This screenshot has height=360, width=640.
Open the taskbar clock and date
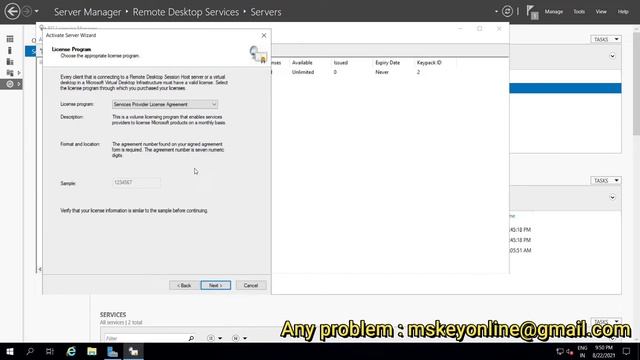click(x=604, y=351)
